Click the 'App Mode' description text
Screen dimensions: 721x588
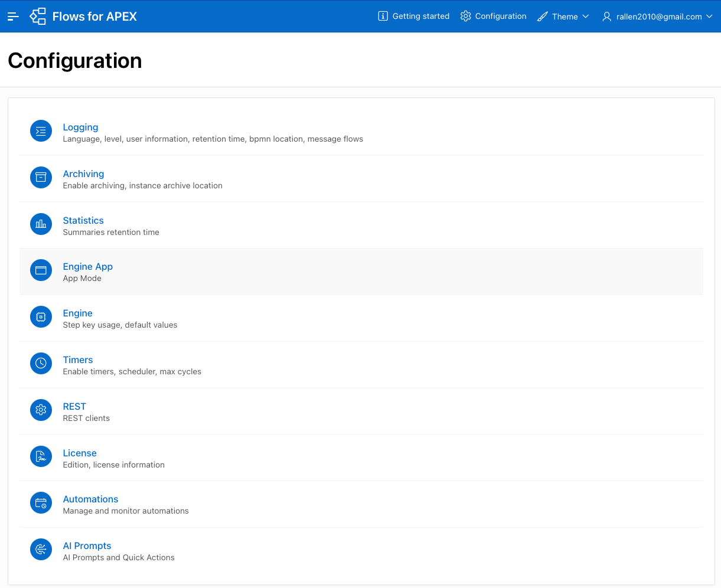[82, 279]
